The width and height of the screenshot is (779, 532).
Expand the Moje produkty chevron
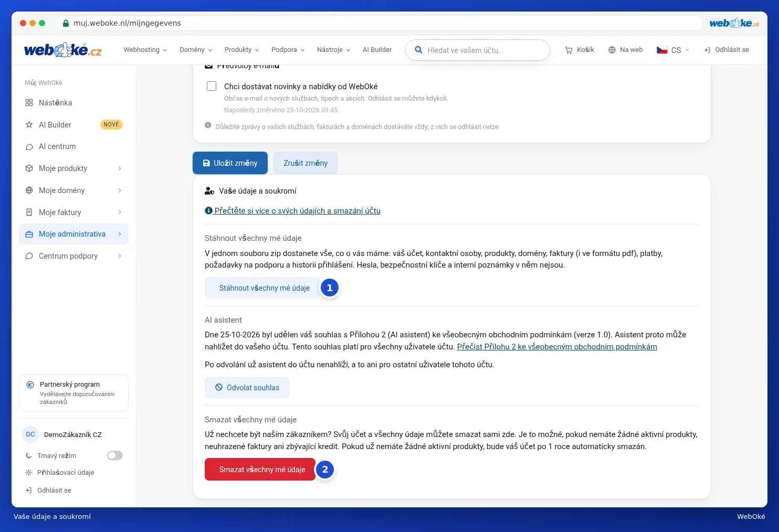click(x=120, y=168)
